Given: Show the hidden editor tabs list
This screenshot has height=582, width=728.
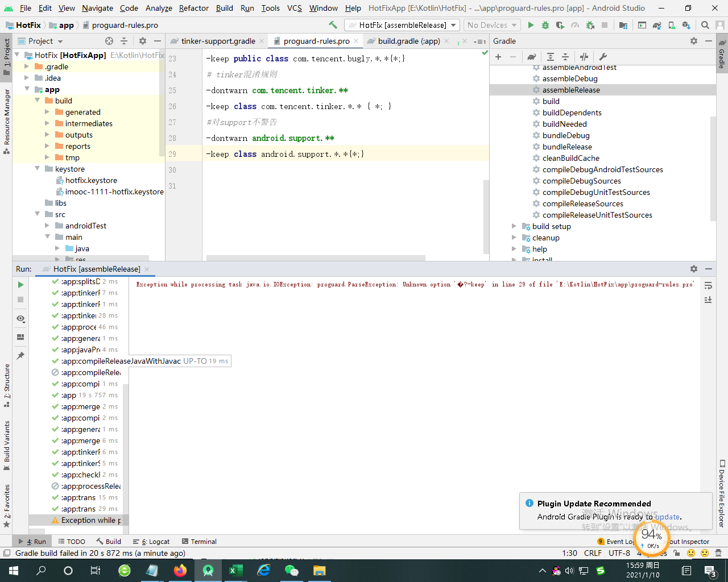Looking at the screenshot, I should [x=481, y=41].
